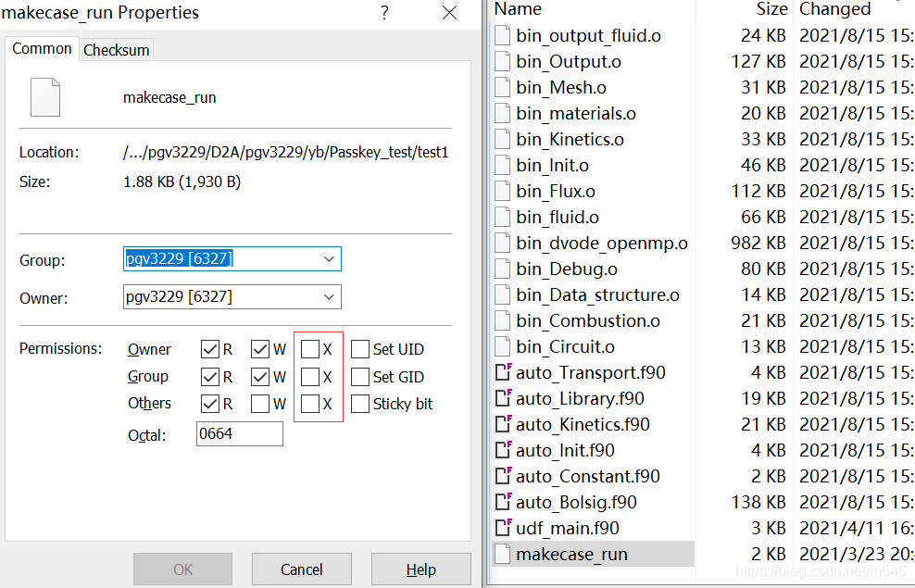Uncheck Owner read (R) permission
Screen dimensions: 915x588
[x=209, y=349]
